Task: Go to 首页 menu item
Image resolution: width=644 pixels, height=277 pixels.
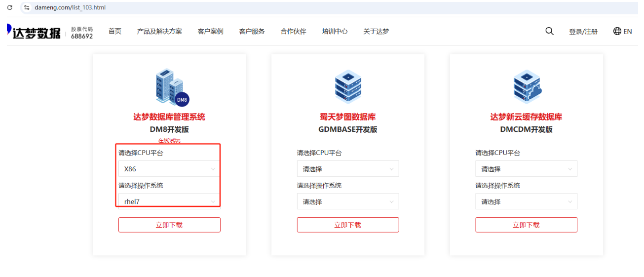Action: (x=115, y=31)
